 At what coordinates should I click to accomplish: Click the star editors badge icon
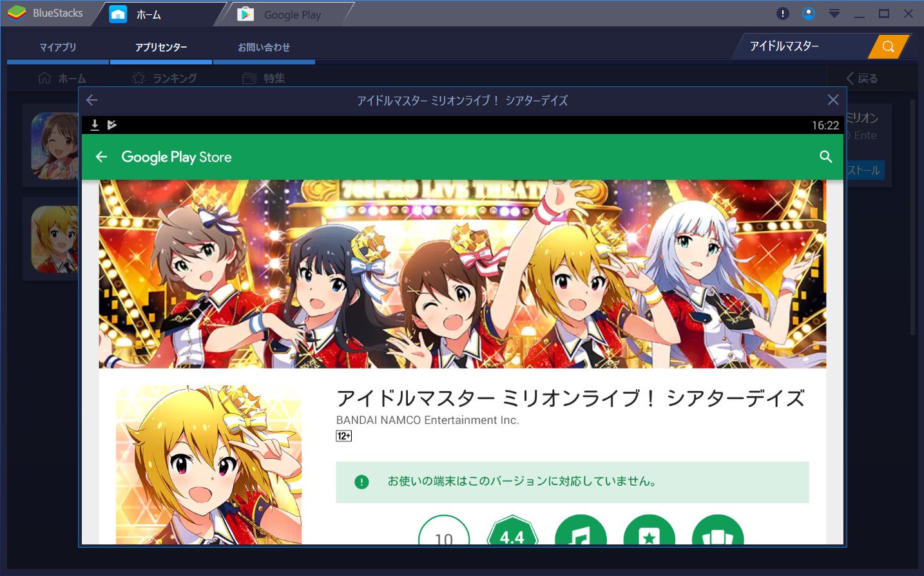[x=650, y=530]
